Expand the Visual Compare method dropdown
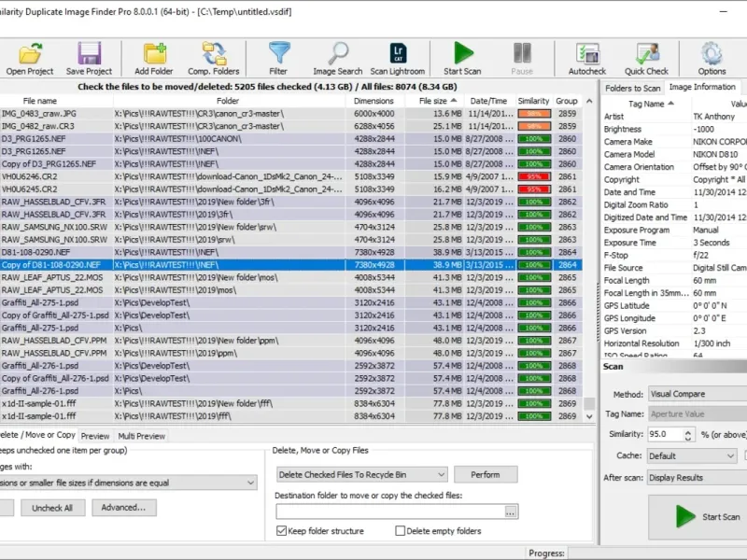 [696, 394]
